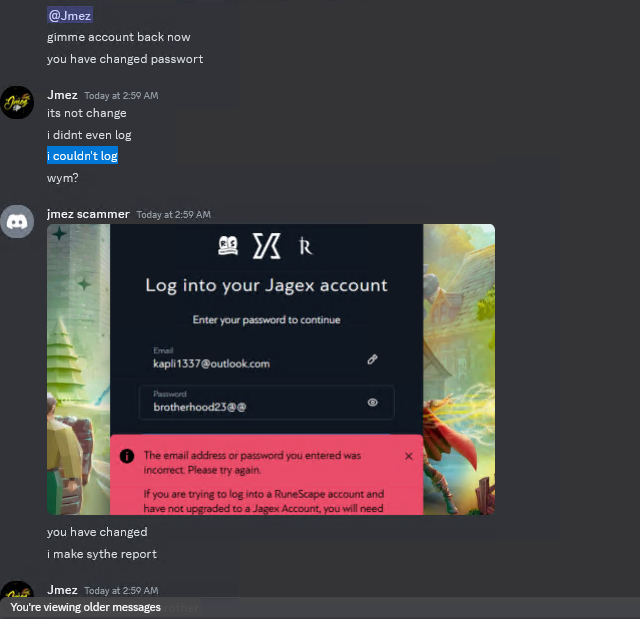Click the message 'wym?'
This screenshot has width=640, height=619.
(62, 178)
